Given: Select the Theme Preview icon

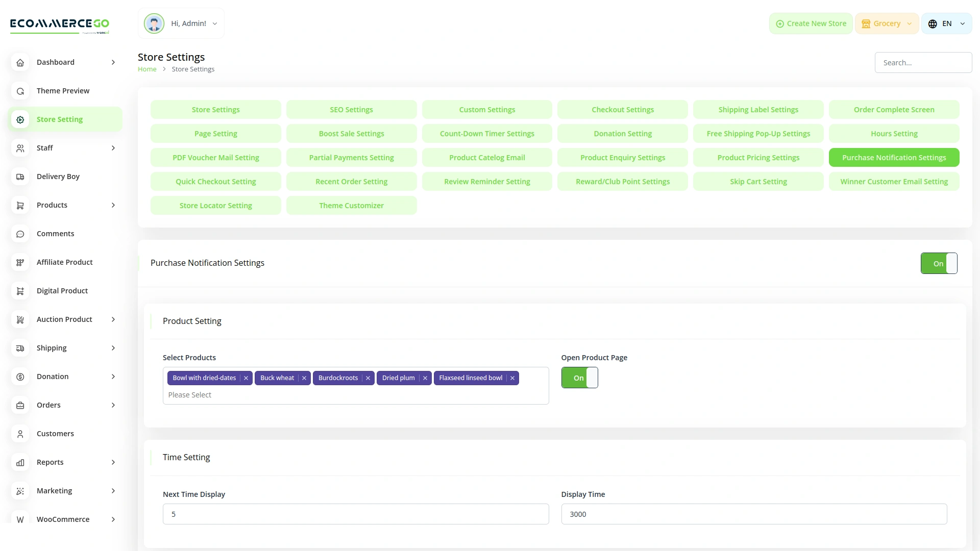Looking at the screenshot, I should tap(20, 91).
